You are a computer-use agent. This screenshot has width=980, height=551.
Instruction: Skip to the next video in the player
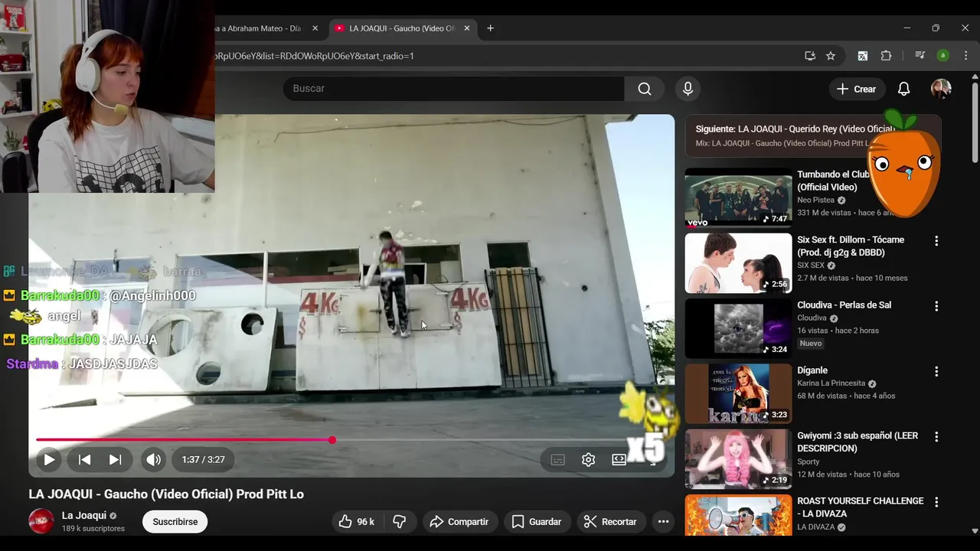116,460
